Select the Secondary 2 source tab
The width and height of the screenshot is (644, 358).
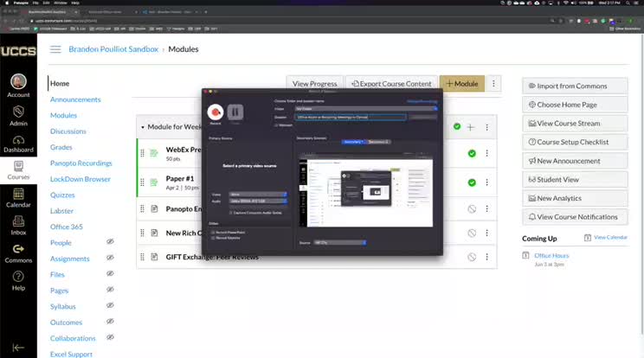378,142
